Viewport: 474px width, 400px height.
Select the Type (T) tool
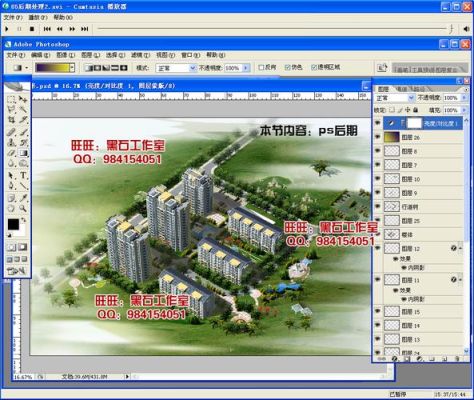23,175
